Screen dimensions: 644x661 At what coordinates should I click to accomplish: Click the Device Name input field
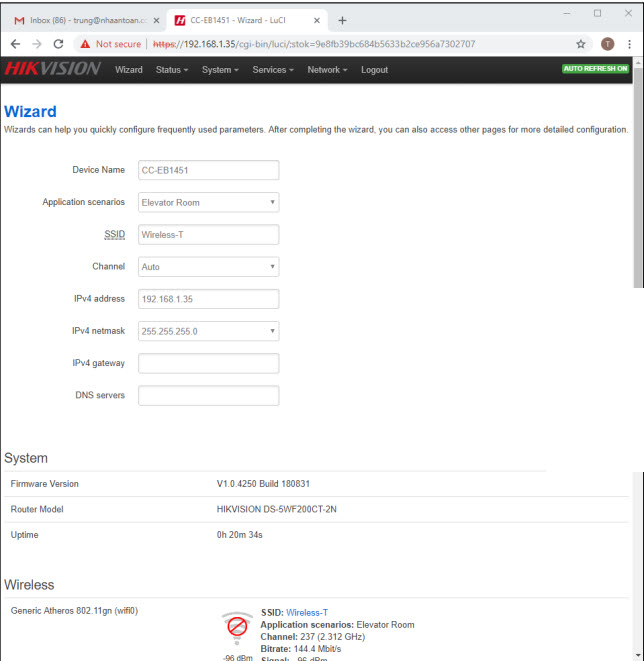[x=208, y=170]
